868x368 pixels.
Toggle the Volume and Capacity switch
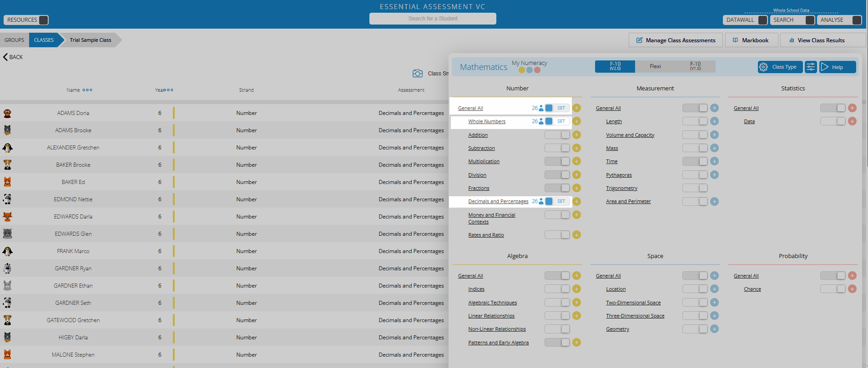coord(695,134)
